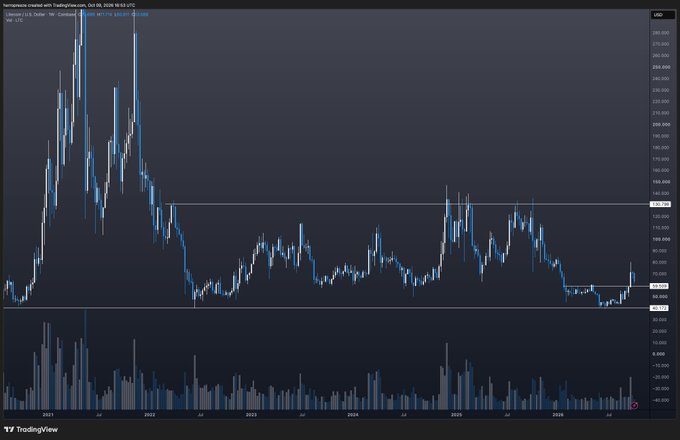The height and width of the screenshot is (440, 680).
Task: Click the 280.000 price axis label
Action: [x=661, y=33]
